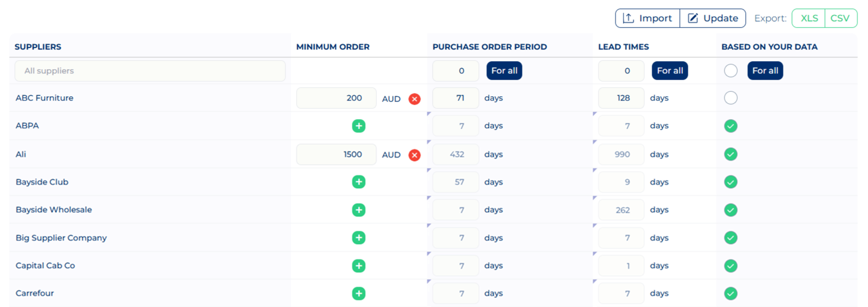Enable data-based setting for ABC Furniture
The image size is (868, 307).
[x=731, y=97]
